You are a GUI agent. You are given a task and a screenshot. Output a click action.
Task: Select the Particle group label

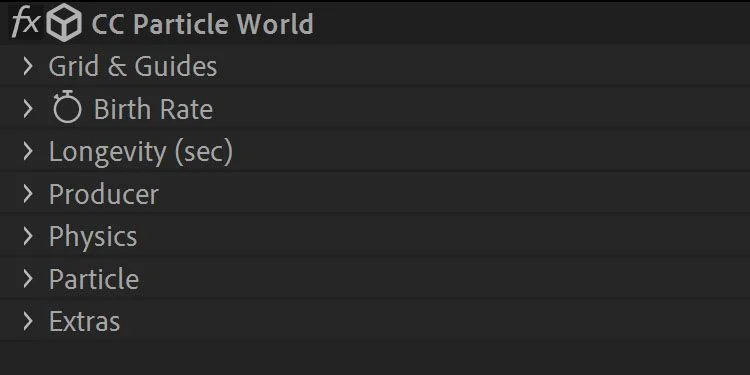coord(94,279)
